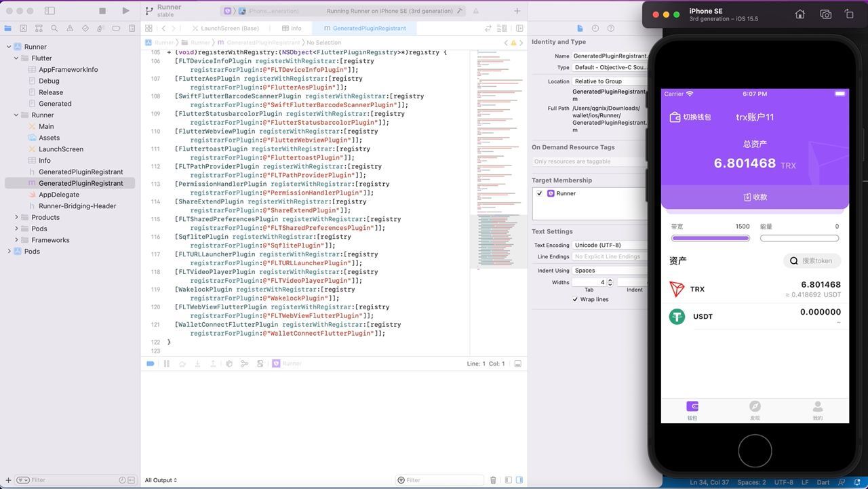Collapse the top-level Runner project

click(9, 47)
